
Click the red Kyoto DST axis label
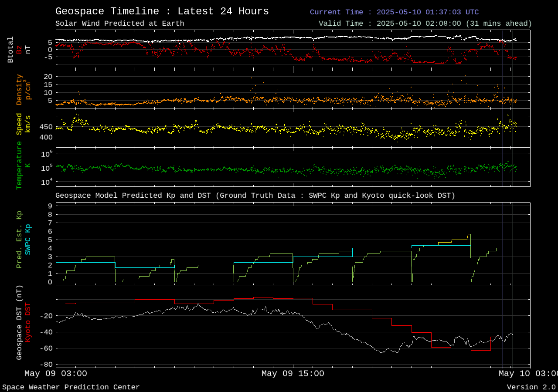point(28,323)
